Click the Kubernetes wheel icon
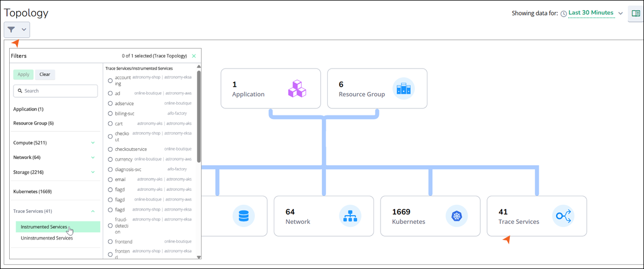Viewport: 644px width, 269px height. (456, 216)
